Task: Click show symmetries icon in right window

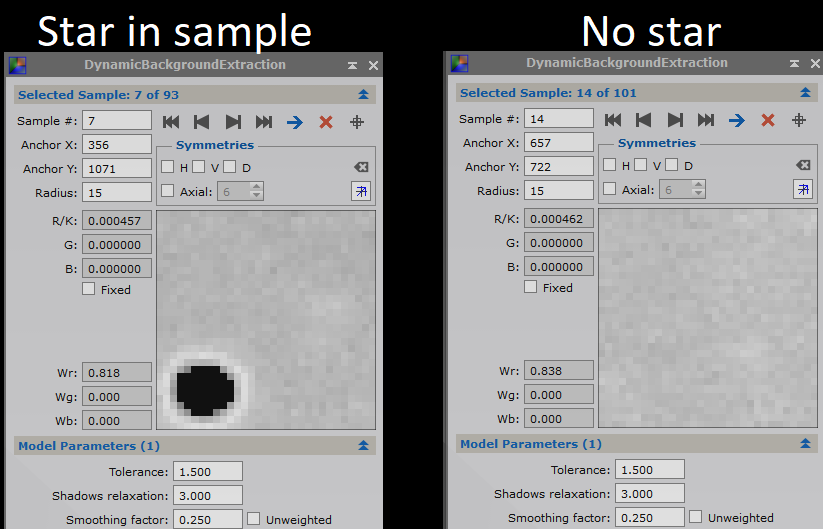Action: coord(803,189)
